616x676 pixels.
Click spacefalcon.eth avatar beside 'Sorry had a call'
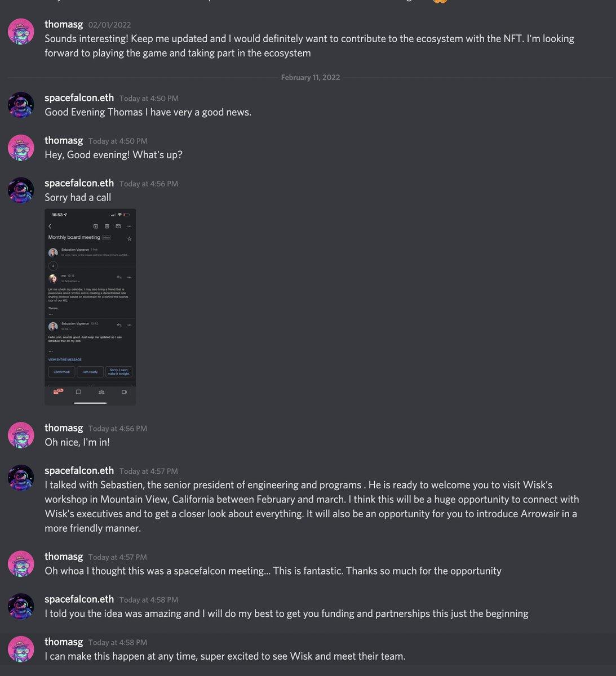click(x=21, y=190)
